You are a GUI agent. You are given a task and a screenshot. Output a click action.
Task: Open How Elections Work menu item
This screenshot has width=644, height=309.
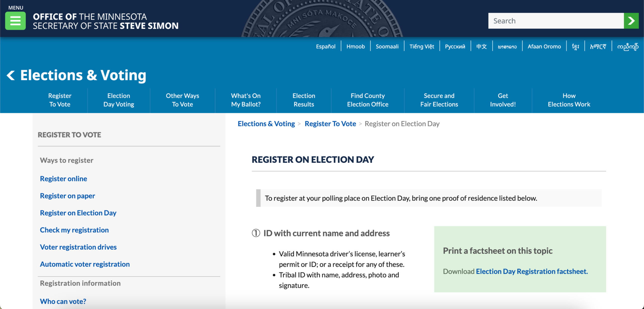click(x=569, y=100)
